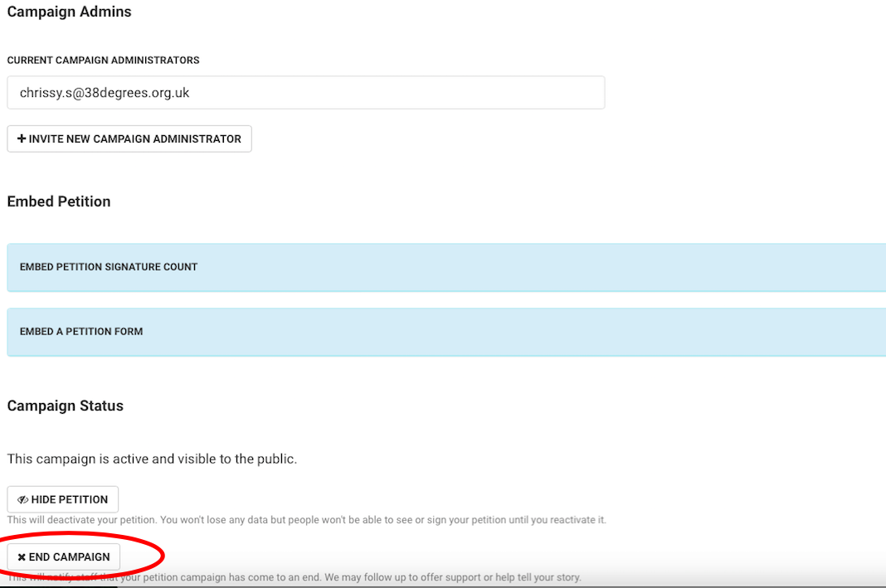The width and height of the screenshot is (886, 588).
Task: Expand the Embed a Petition Form panel
Action: tap(81, 332)
